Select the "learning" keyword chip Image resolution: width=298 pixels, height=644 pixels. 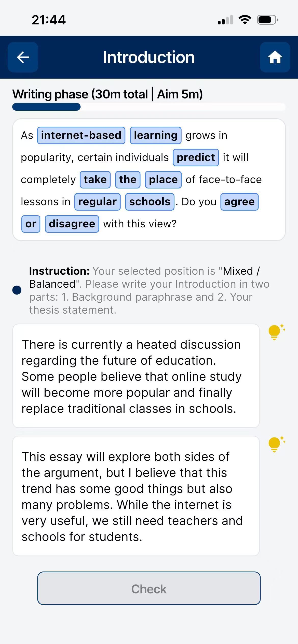(x=155, y=135)
